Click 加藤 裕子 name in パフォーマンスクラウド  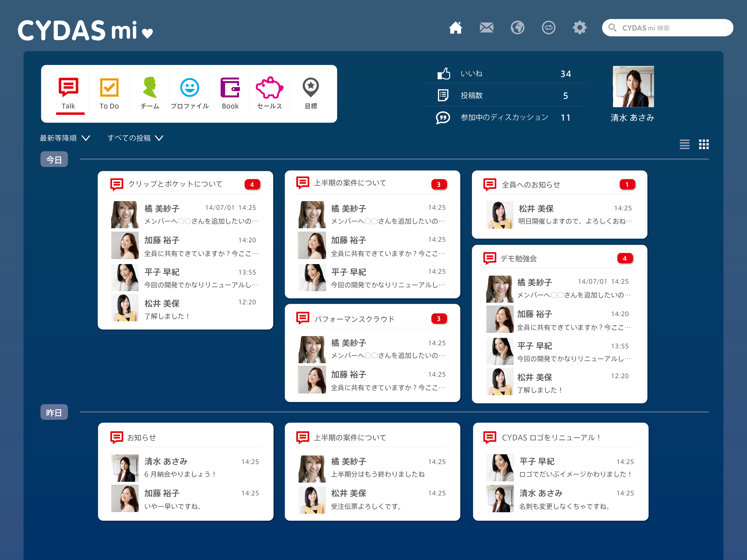click(x=349, y=374)
